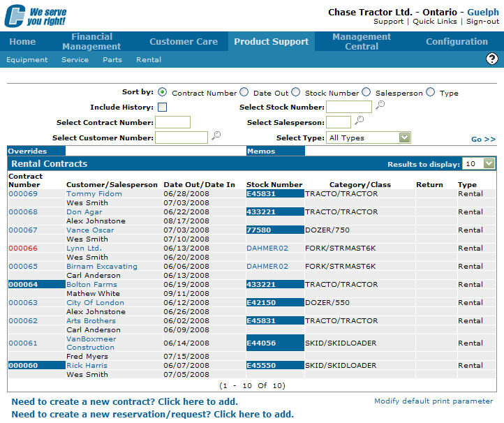Open contract 000068
This screenshot has height=423, width=504.
[x=23, y=211]
